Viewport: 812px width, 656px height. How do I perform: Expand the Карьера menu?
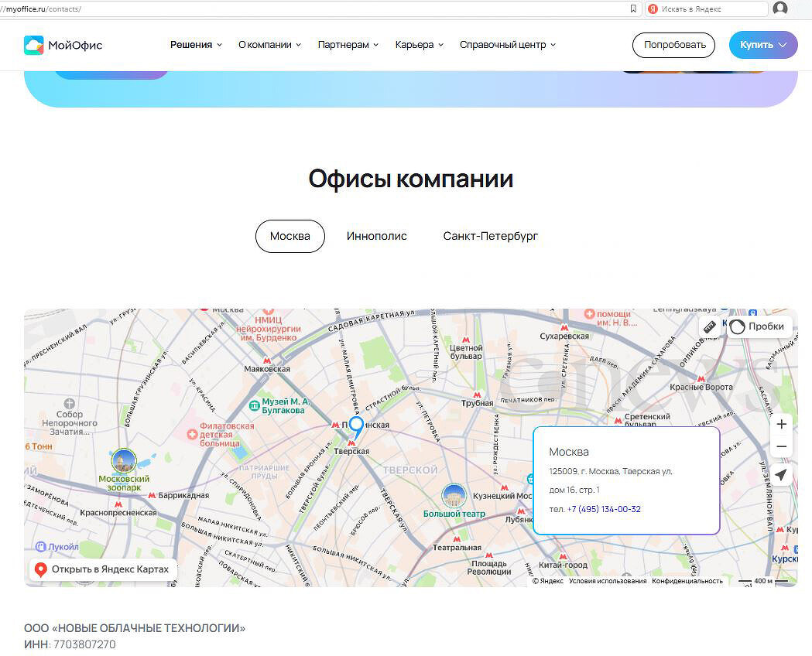point(420,45)
